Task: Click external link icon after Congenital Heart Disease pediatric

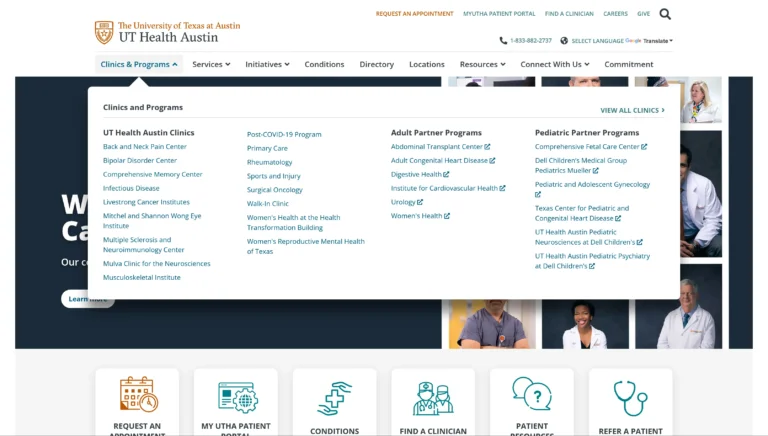Action: click(x=618, y=218)
